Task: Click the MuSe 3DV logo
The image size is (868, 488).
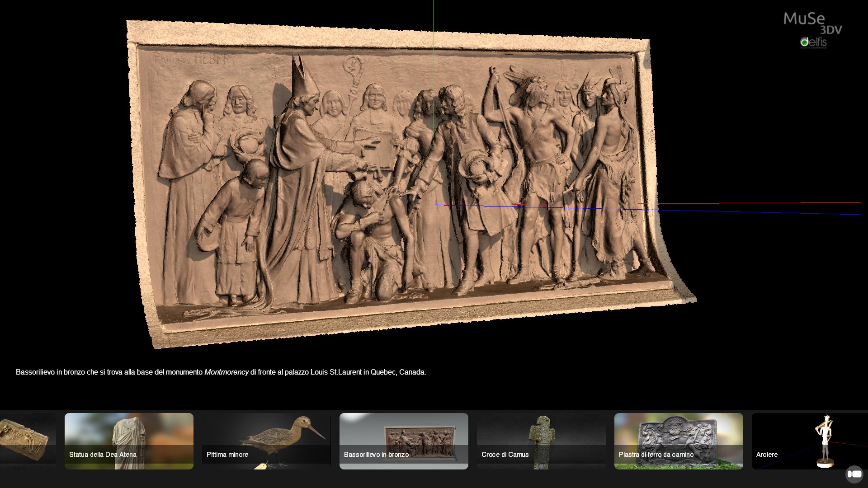Action: [x=812, y=23]
